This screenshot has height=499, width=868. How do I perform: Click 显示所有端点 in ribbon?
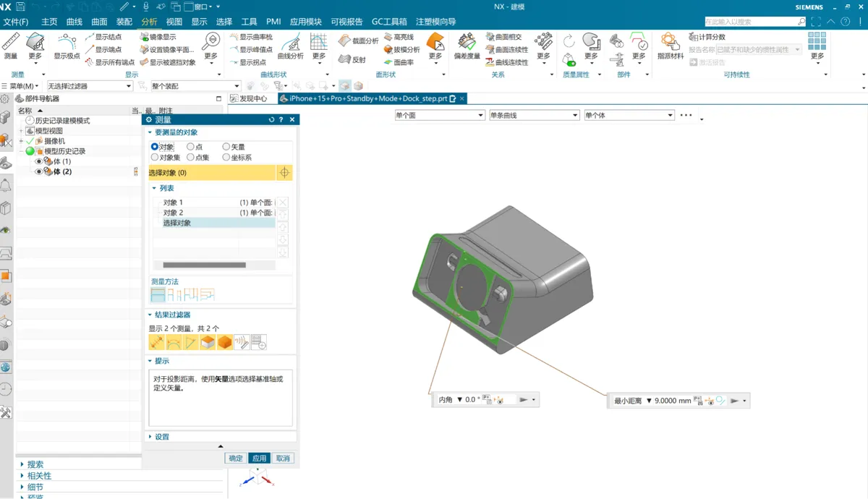click(109, 62)
